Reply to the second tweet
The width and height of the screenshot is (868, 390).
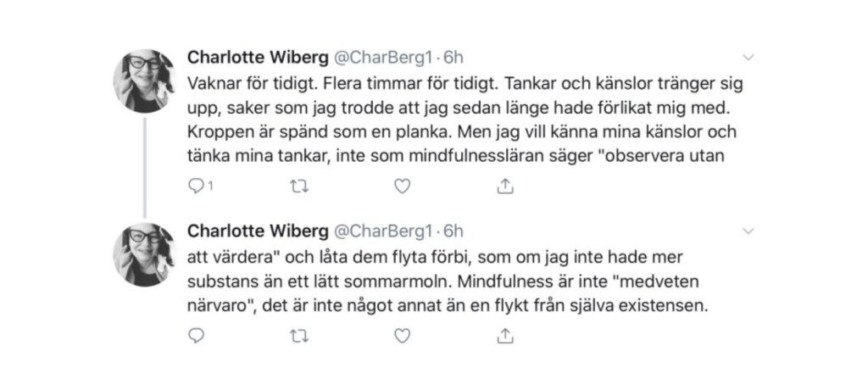[194, 337]
